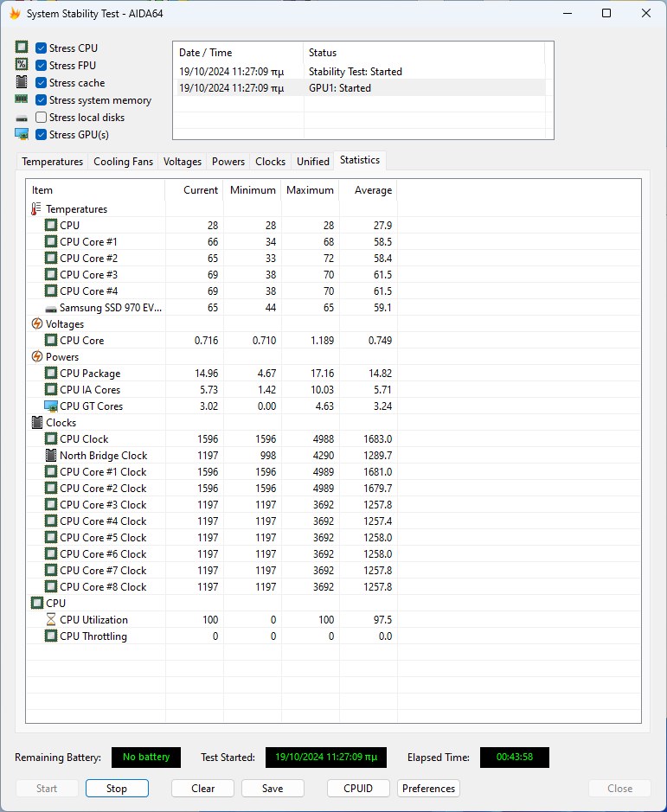Image resolution: width=667 pixels, height=812 pixels.
Task: Click the disk icon beside Stress local disks
Action: click(x=22, y=118)
